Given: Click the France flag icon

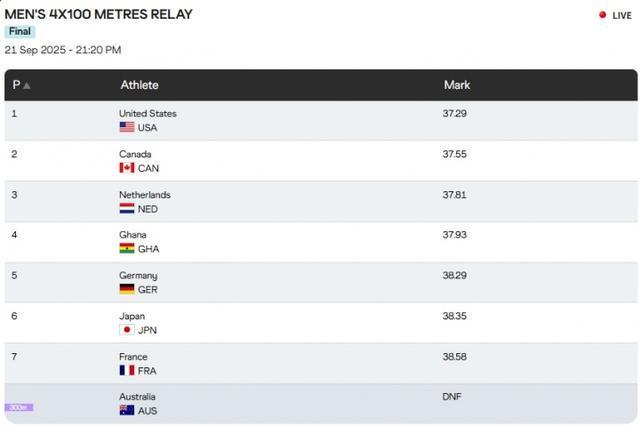Looking at the screenshot, I should tap(127, 370).
